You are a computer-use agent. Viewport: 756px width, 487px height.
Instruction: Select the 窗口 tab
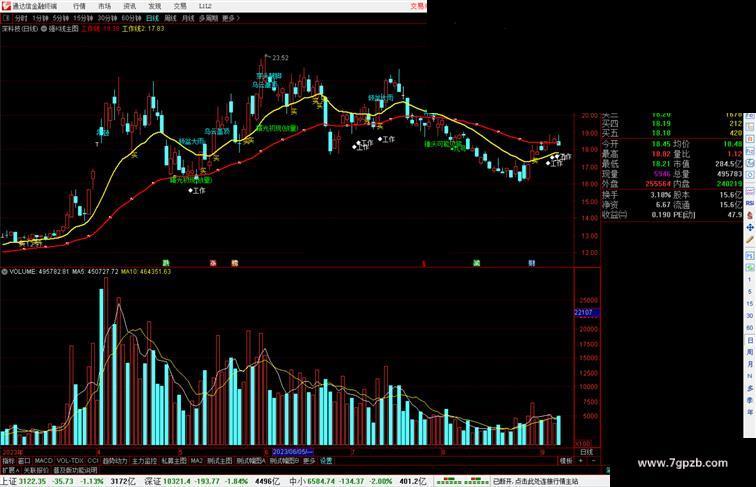[24, 461]
